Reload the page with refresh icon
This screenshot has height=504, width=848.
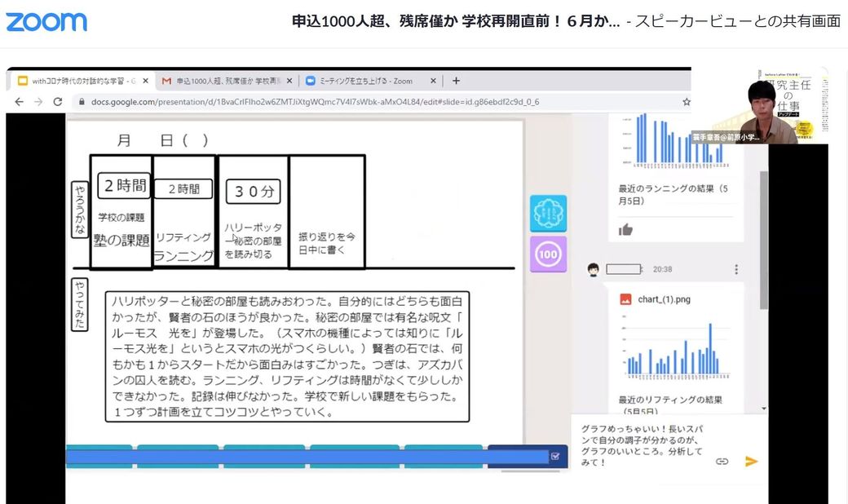pyautogui.click(x=58, y=102)
